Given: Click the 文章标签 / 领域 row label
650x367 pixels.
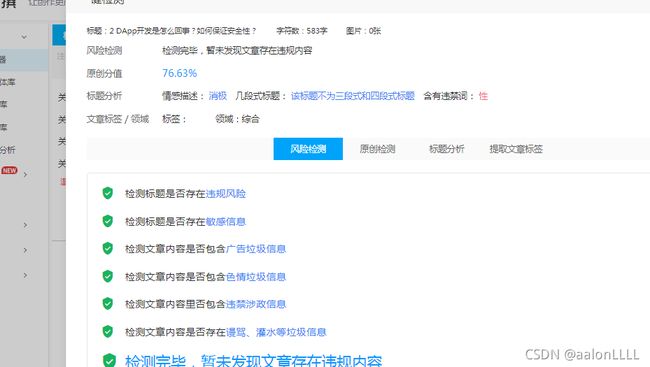Looking at the screenshot, I should 118,119.
